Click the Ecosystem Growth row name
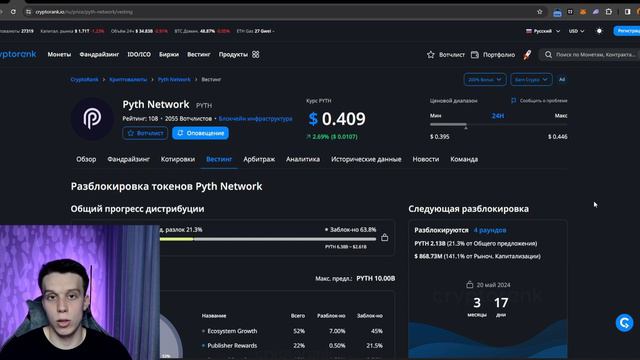The width and height of the screenshot is (640, 360). point(232,331)
